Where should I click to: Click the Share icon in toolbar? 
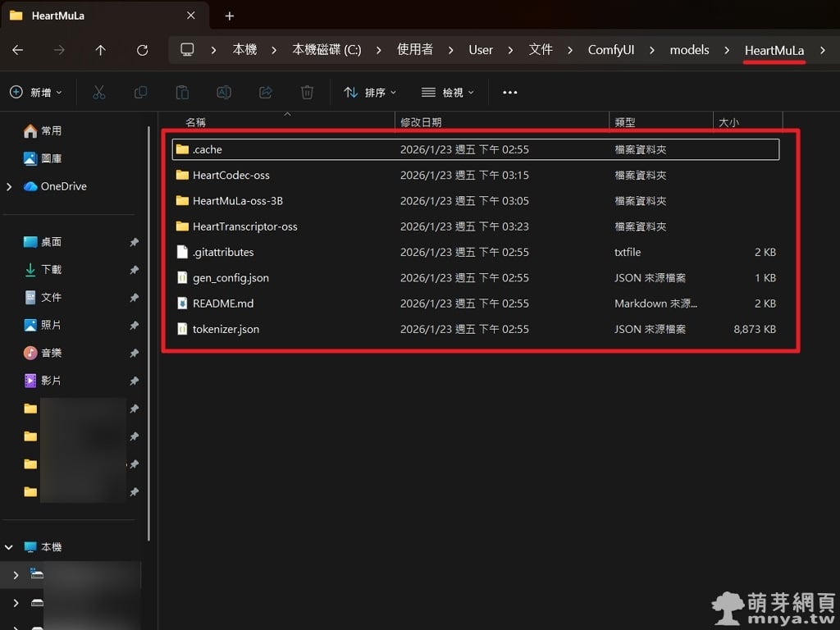265,93
